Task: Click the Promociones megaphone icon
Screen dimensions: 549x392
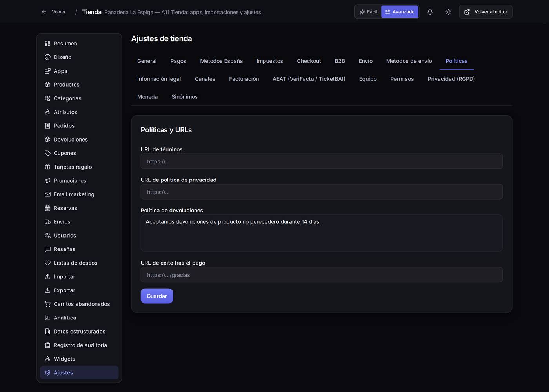Action: 47,181
